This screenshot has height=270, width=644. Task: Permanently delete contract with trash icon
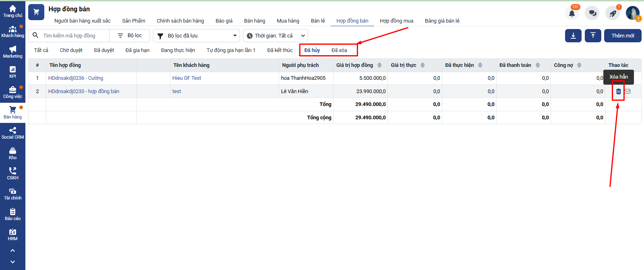tap(618, 91)
